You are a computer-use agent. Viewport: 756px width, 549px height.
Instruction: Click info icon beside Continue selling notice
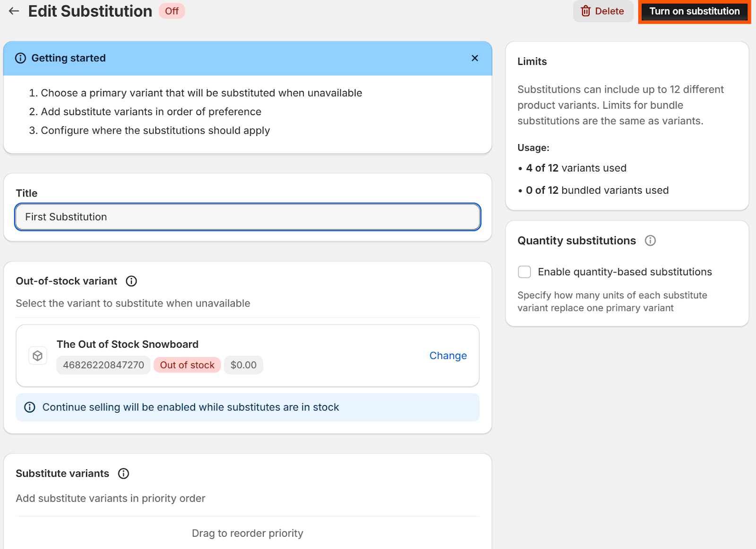[x=30, y=407]
